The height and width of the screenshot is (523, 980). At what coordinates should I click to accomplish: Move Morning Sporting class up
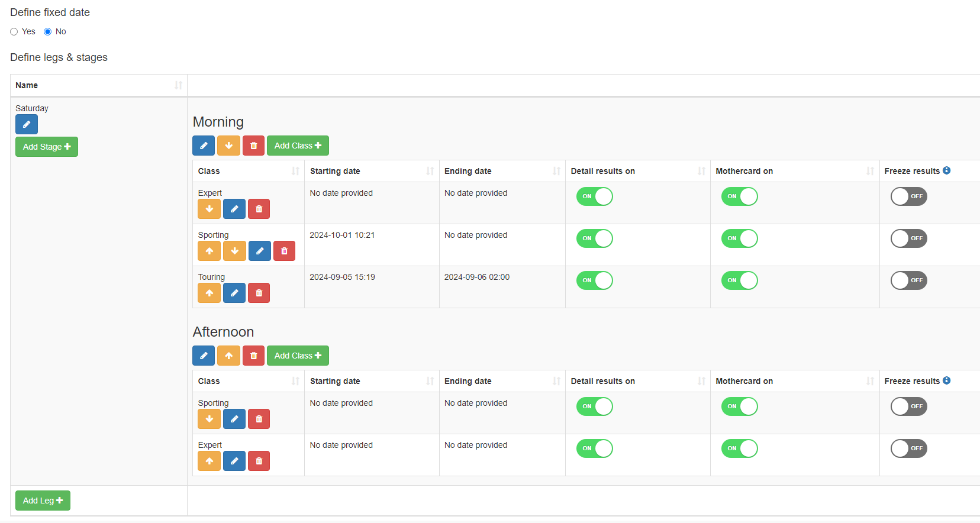(209, 251)
